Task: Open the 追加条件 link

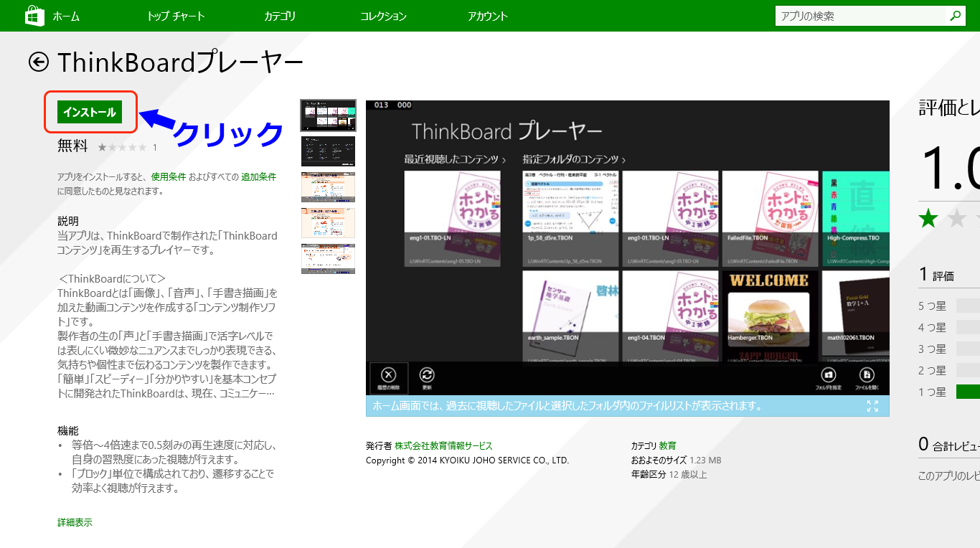Action: click(x=258, y=176)
